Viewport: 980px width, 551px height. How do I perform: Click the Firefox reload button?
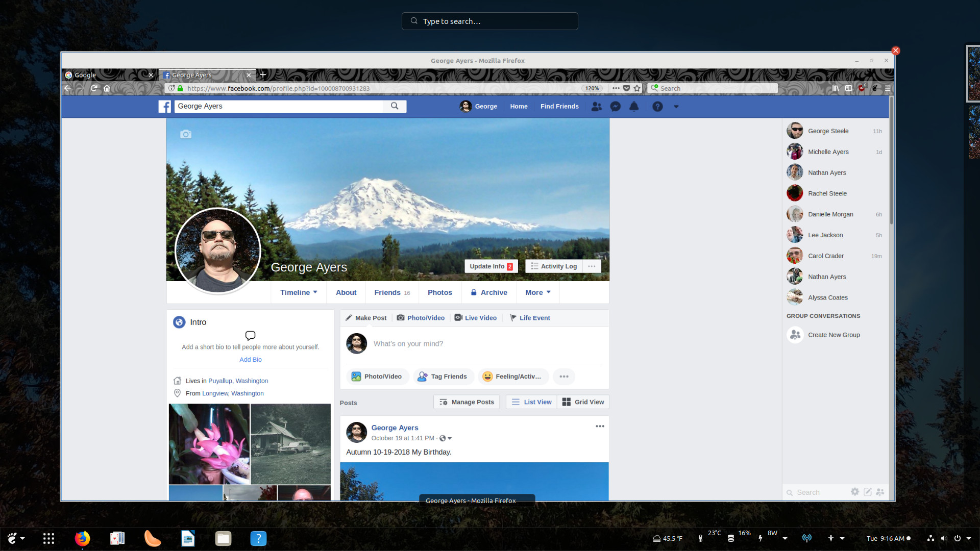coord(94,88)
